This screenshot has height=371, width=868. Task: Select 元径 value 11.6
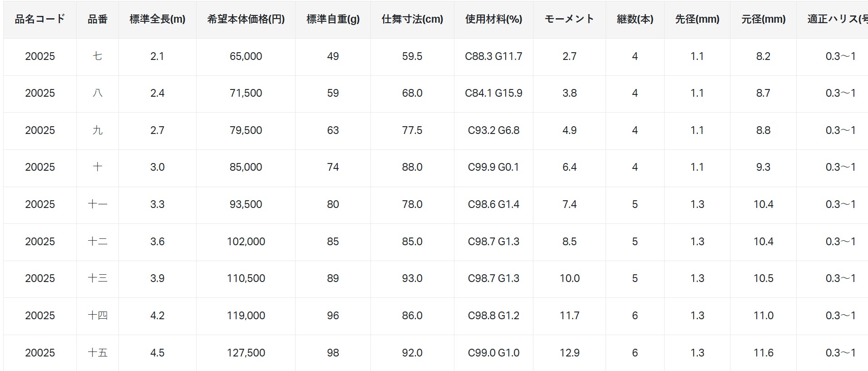point(763,353)
